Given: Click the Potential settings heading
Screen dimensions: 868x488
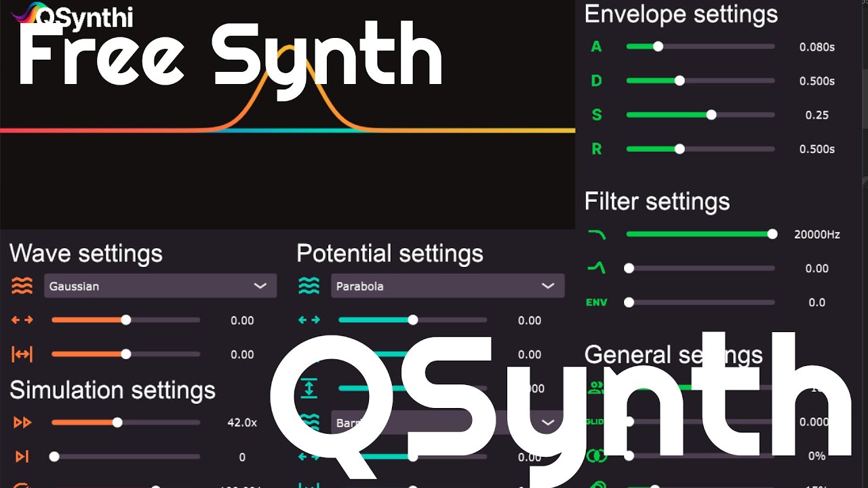Looking at the screenshot, I should coord(390,253).
